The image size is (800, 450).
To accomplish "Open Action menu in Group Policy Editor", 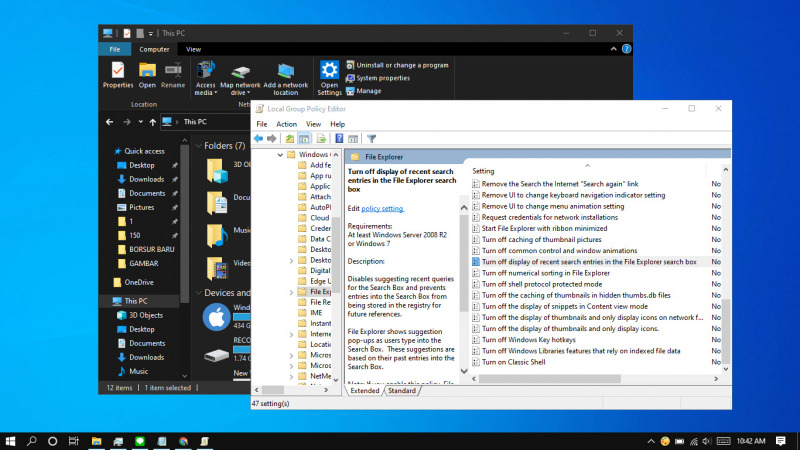I will pyautogui.click(x=286, y=124).
